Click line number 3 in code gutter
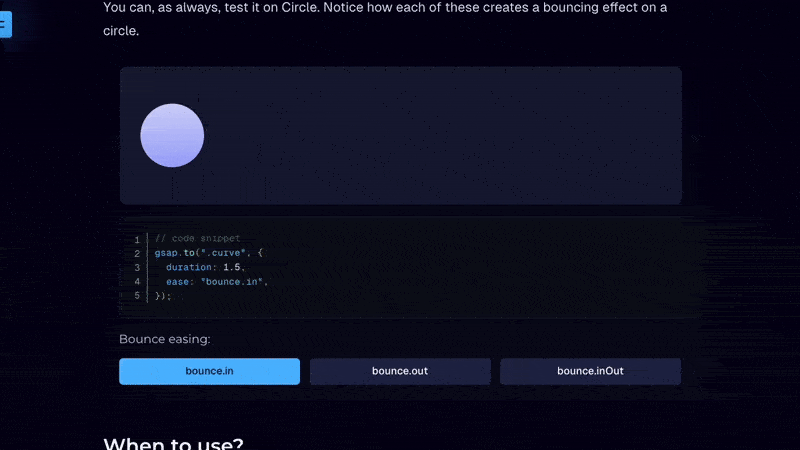This screenshot has height=450, width=800. click(137, 268)
